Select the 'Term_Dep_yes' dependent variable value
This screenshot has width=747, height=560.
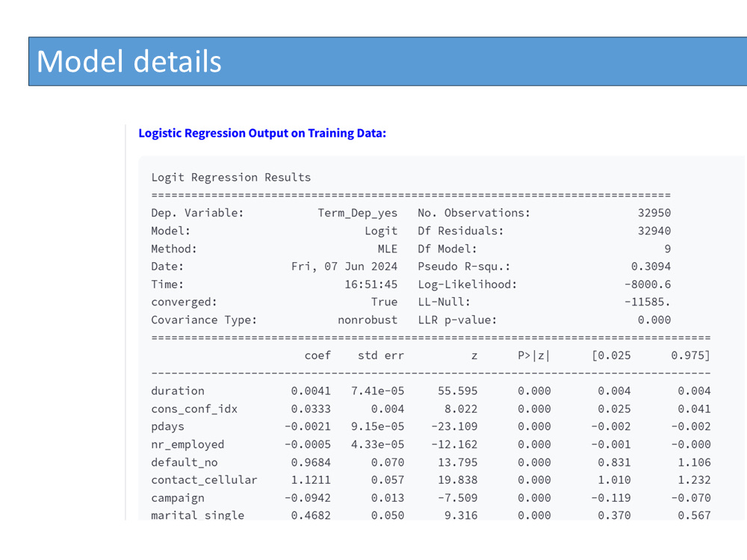358,213
